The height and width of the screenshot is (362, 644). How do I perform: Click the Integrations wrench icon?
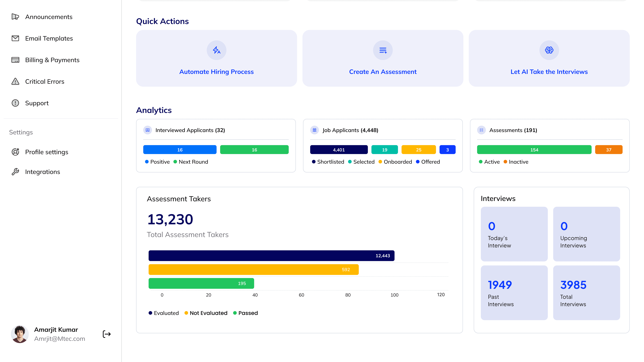click(x=15, y=172)
